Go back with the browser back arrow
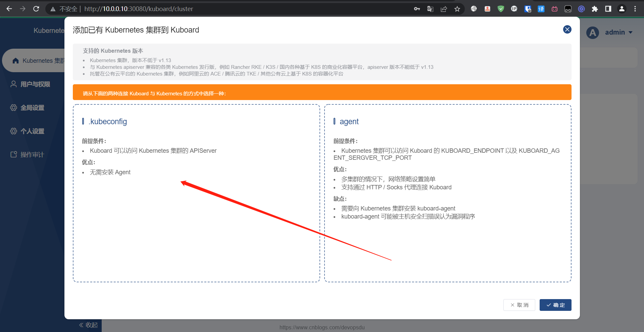The image size is (644, 332). click(9, 9)
